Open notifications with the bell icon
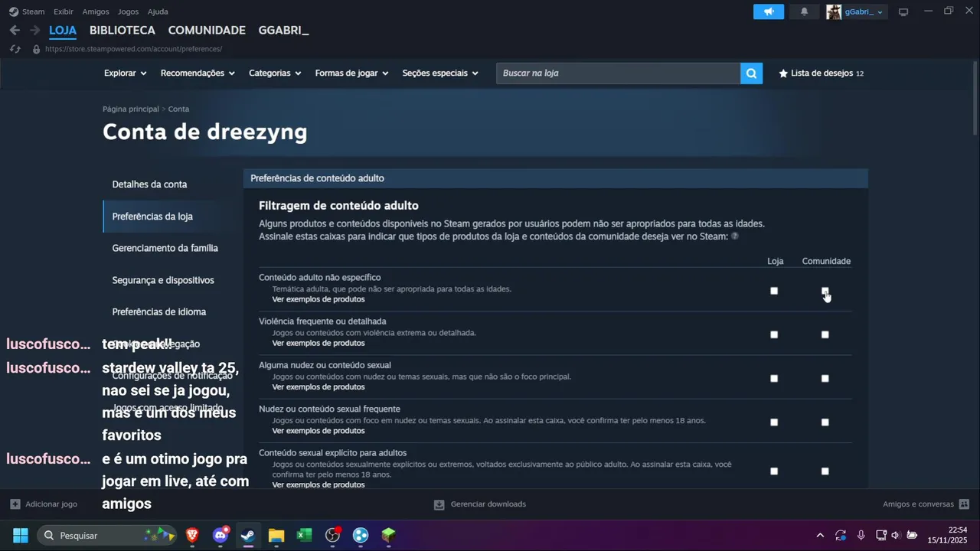 804,11
